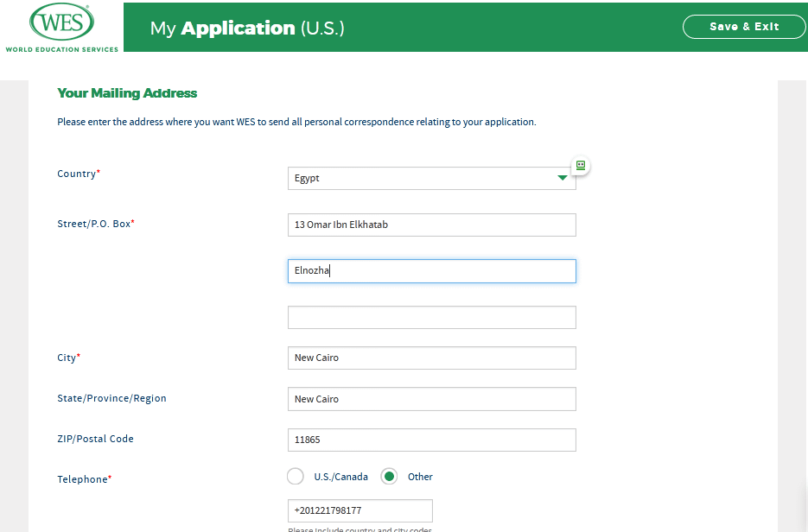
Task: Click the City field showing New Cairo
Action: coord(431,358)
